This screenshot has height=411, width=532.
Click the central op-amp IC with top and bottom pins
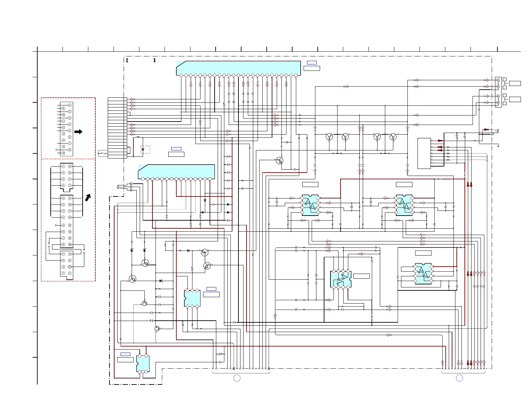(x=341, y=279)
